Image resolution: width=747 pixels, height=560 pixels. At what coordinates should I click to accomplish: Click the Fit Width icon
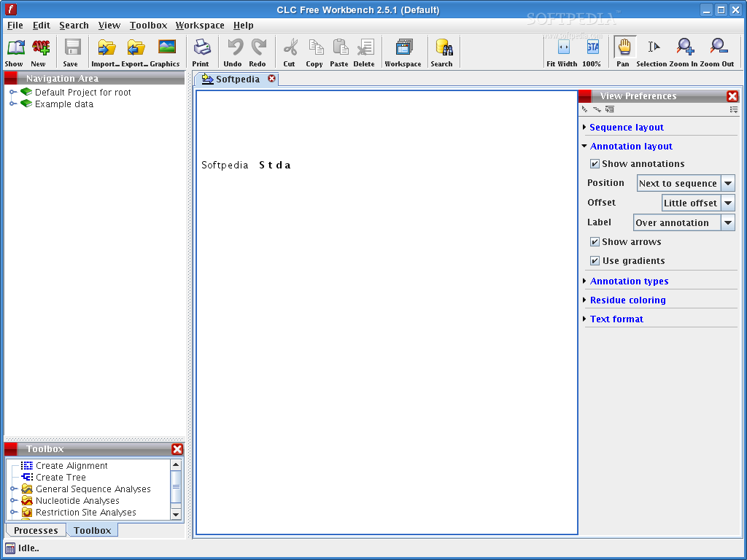click(564, 47)
